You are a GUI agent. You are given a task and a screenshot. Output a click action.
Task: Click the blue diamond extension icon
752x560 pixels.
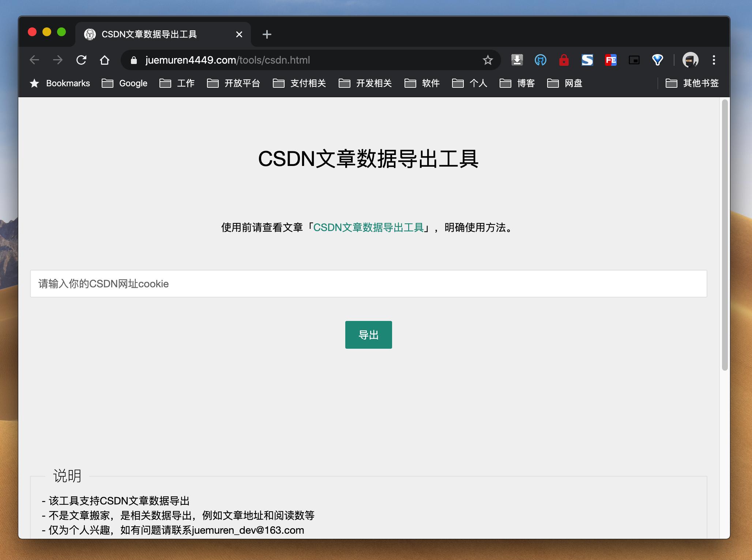tap(657, 60)
